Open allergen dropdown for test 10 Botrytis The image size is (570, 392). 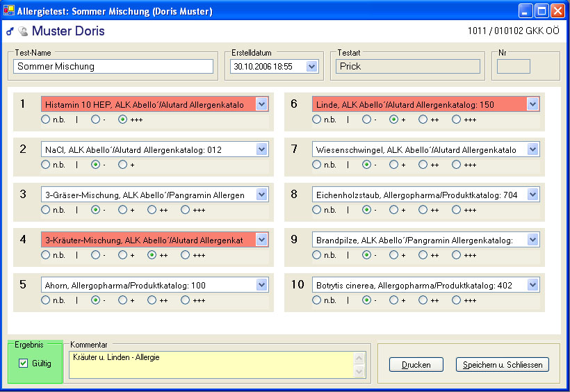pyautogui.click(x=533, y=285)
